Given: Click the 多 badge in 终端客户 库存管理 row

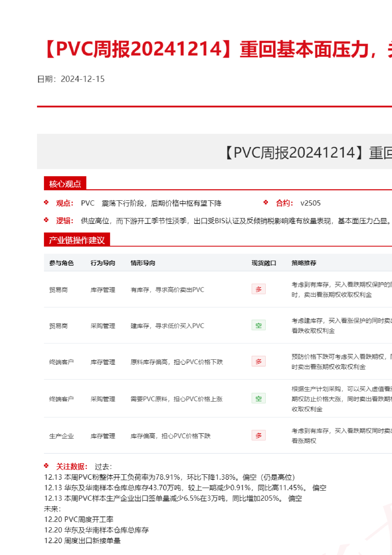Looking at the screenshot, I should point(258,361).
